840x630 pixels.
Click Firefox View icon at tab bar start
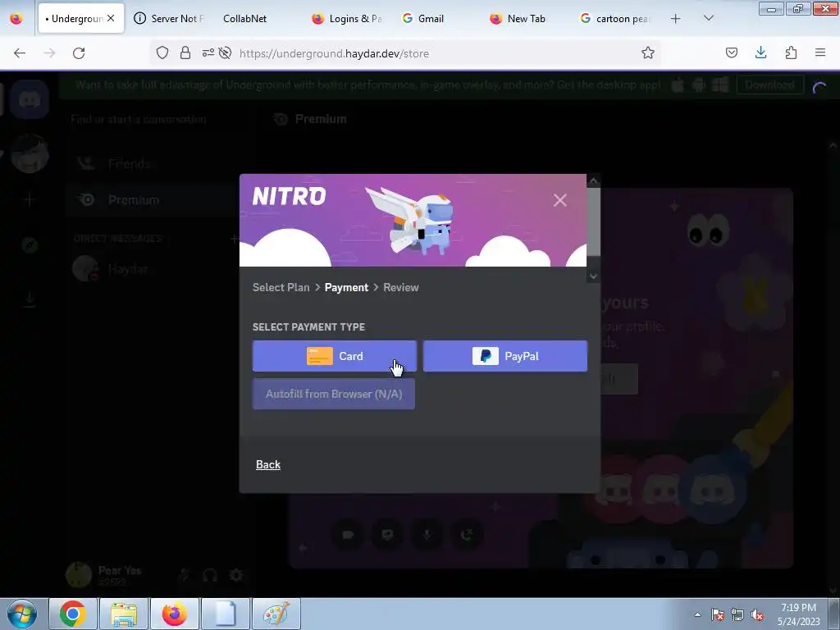tap(16, 19)
